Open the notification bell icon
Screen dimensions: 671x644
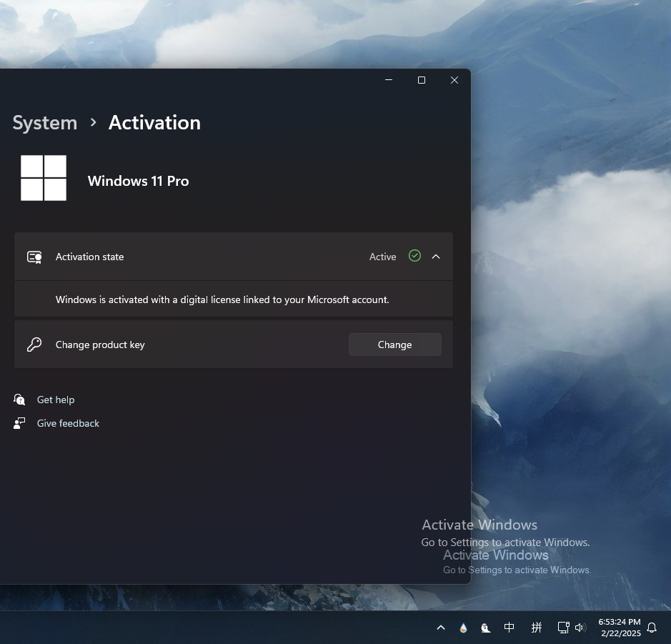click(x=652, y=628)
